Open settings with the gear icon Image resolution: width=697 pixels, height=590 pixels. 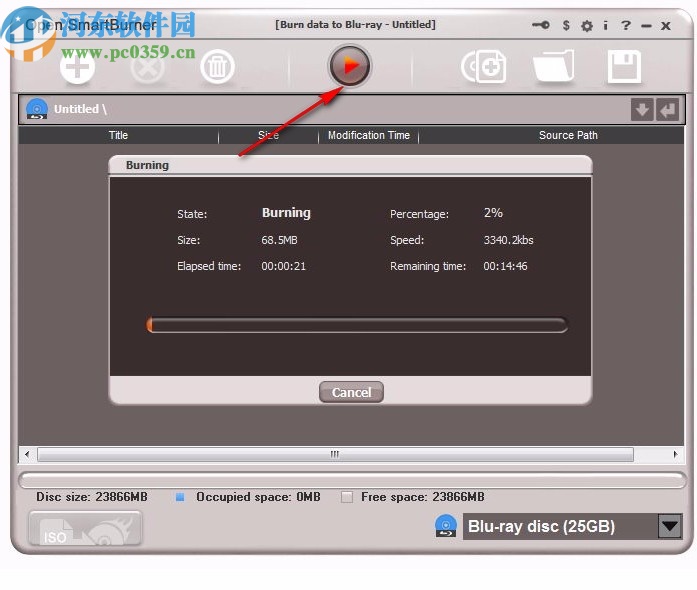coord(587,26)
